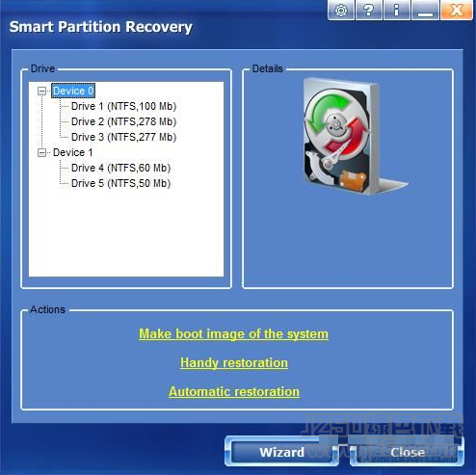The height and width of the screenshot is (475, 476).
Task: Start Automatic restoration
Action: [x=234, y=392]
